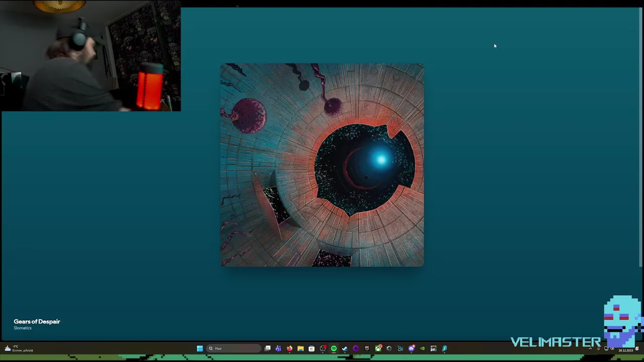Open Task View from the taskbar
Viewport: 644px width, 362px height.
click(x=268, y=348)
